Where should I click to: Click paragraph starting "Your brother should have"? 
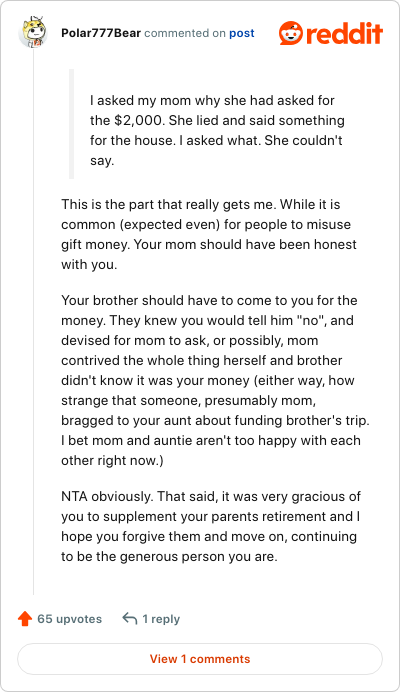[x=215, y=380]
